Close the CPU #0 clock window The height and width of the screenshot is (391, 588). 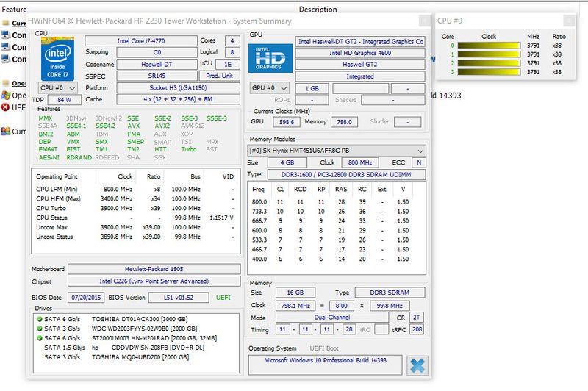point(569,21)
